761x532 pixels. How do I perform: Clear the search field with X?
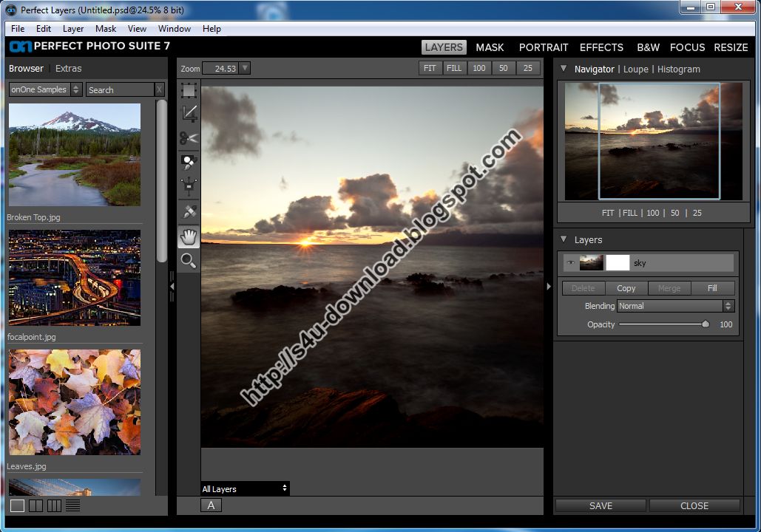(159, 89)
